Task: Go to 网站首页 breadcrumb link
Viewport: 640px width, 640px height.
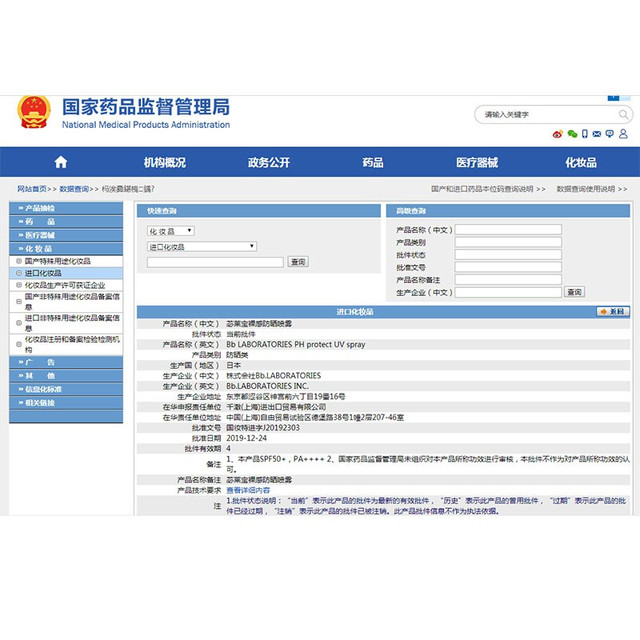Action: 32,189
